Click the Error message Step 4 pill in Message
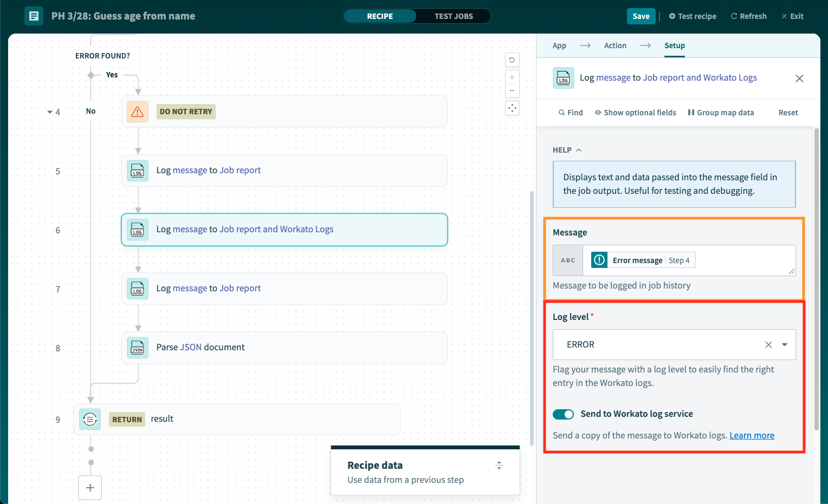Viewport: 828px width, 504px height. click(642, 260)
